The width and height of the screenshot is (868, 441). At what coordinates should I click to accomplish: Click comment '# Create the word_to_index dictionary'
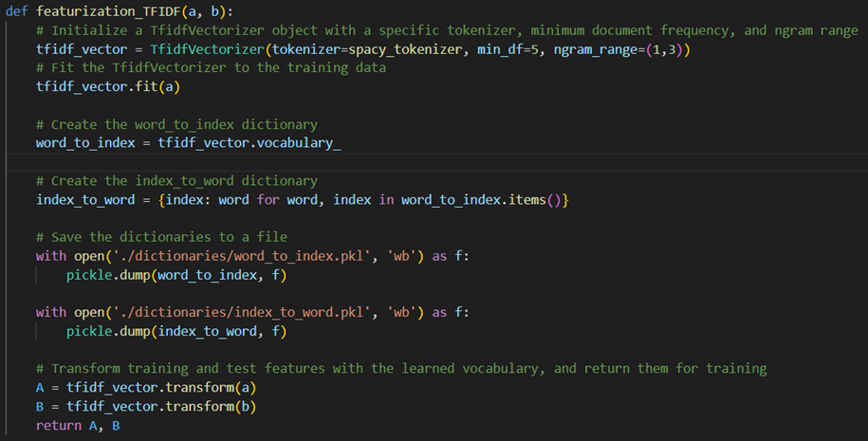click(x=176, y=124)
